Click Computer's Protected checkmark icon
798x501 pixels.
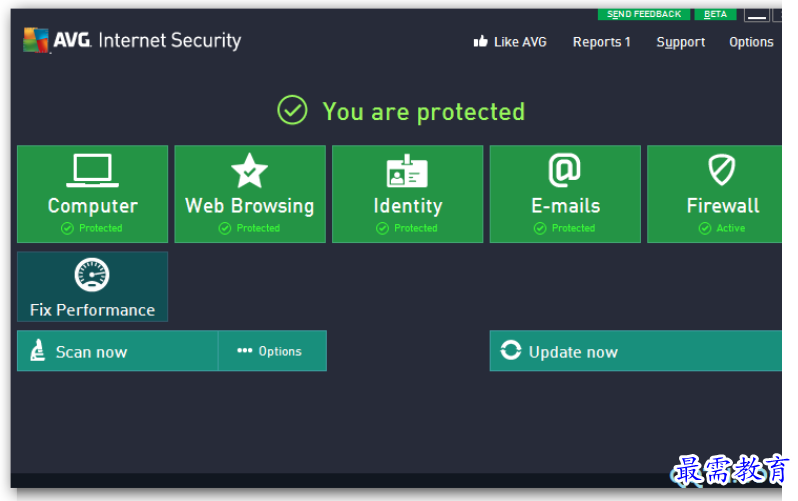(x=67, y=229)
